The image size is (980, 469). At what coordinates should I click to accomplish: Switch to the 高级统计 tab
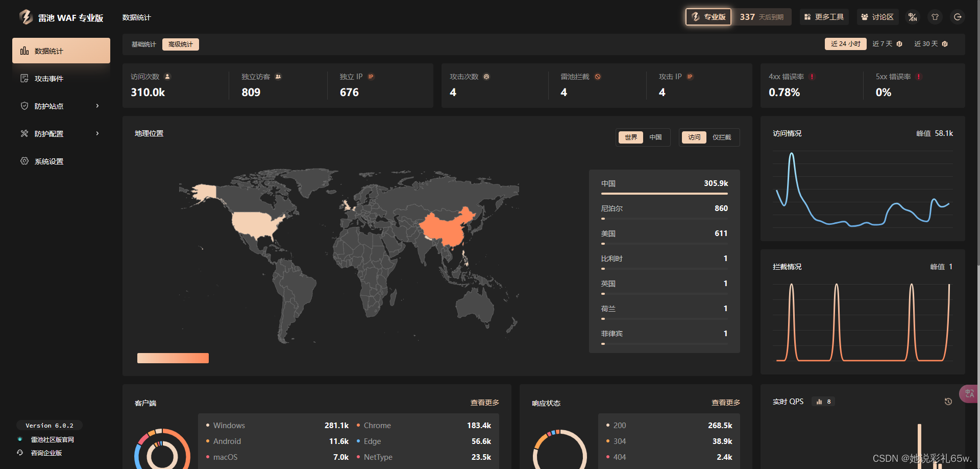181,44
